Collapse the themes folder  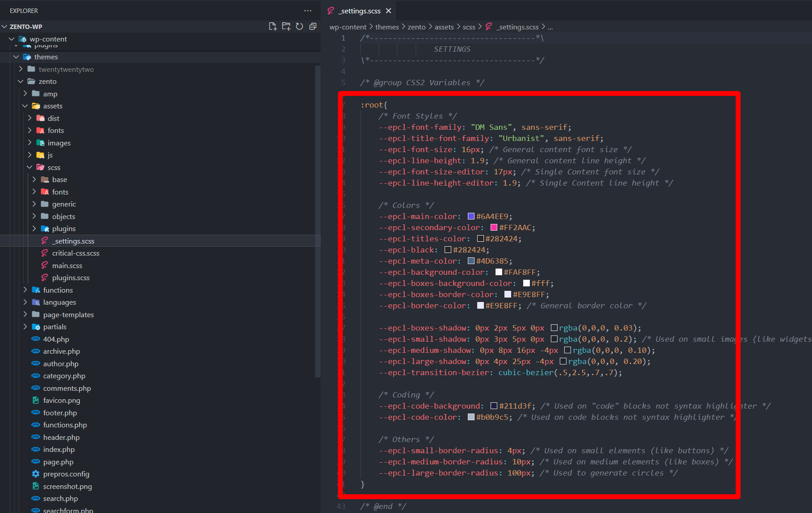click(x=16, y=57)
